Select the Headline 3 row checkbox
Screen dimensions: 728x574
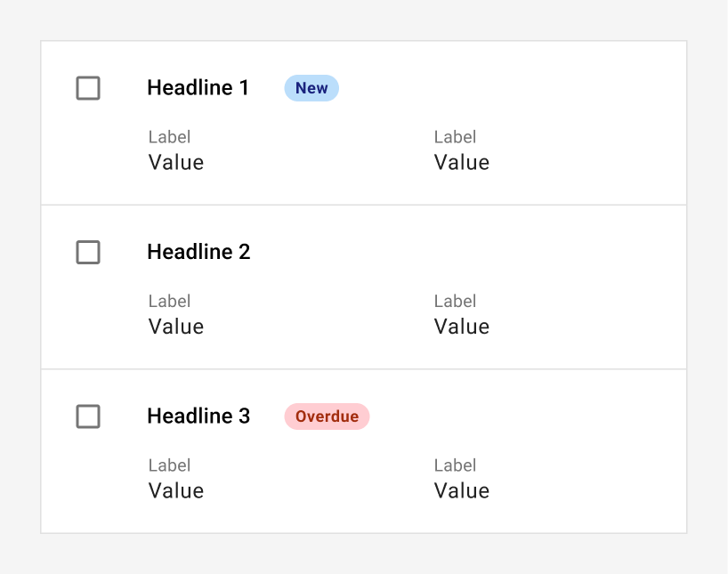click(x=88, y=416)
